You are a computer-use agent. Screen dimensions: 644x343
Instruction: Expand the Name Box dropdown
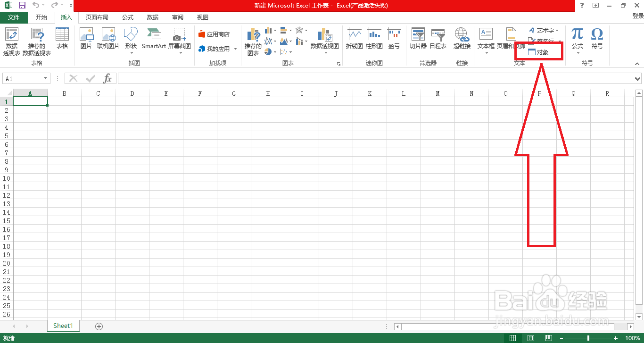(46, 79)
